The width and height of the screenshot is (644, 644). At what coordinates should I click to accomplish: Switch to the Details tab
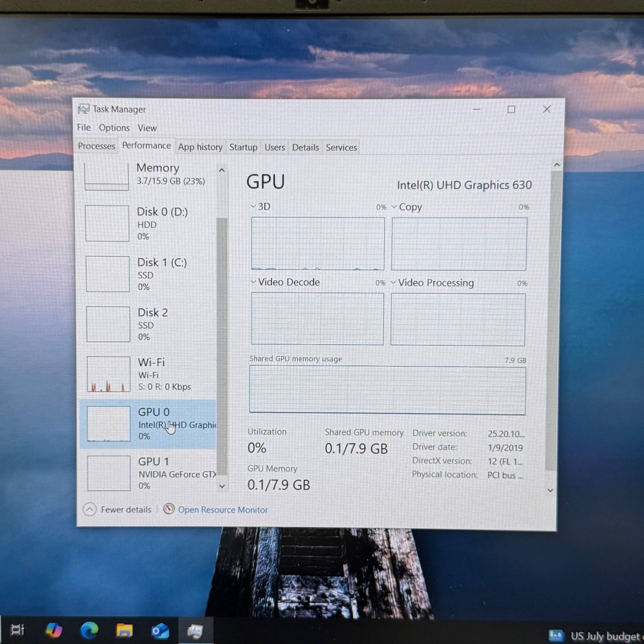tap(306, 147)
